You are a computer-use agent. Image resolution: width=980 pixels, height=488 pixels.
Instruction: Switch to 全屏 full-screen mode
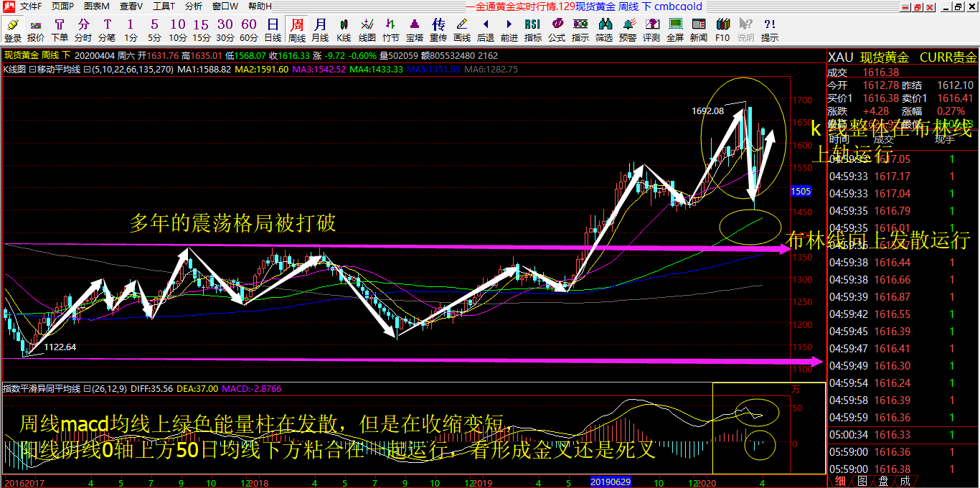click(x=675, y=30)
